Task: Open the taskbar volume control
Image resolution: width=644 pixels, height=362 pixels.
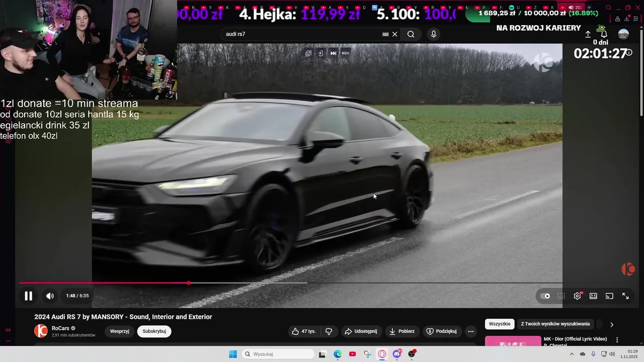Action: click(612, 354)
